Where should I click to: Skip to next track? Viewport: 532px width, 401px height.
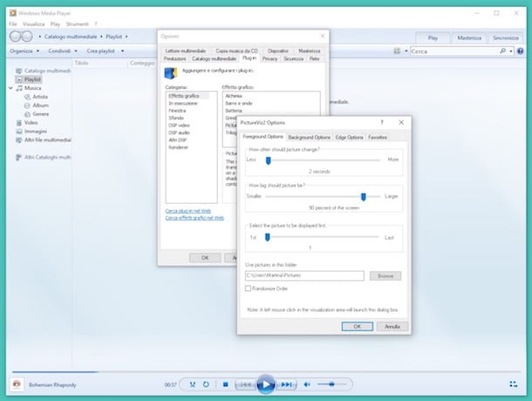287,384
